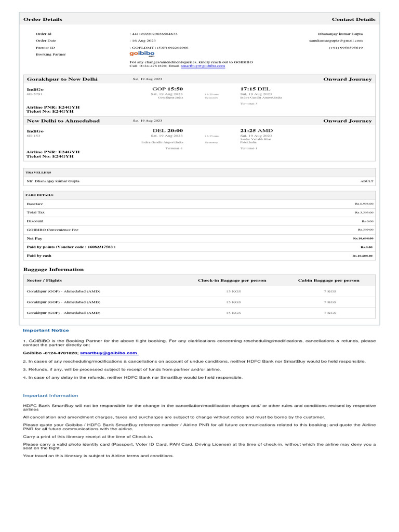The width and height of the screenshot is (399, 532).
Task: Select the Gorakhpur to New Delhi heading
Action: click(x=62, y=79)
